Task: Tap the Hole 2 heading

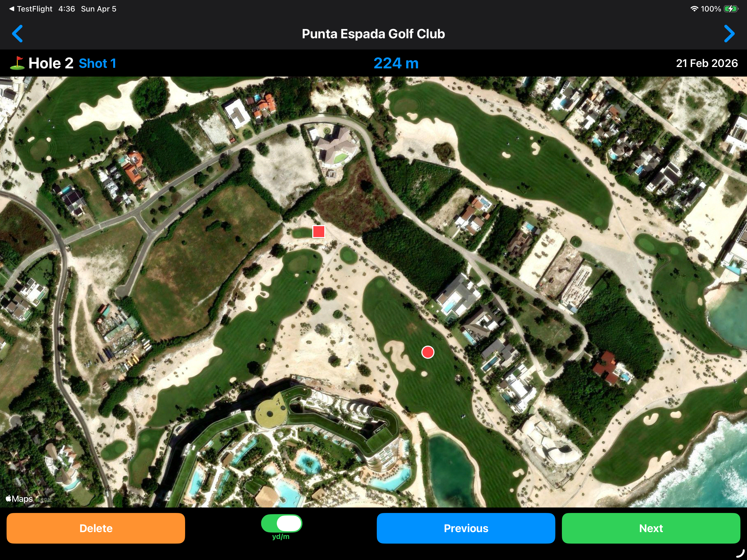Action: click(x=51, y=63)
